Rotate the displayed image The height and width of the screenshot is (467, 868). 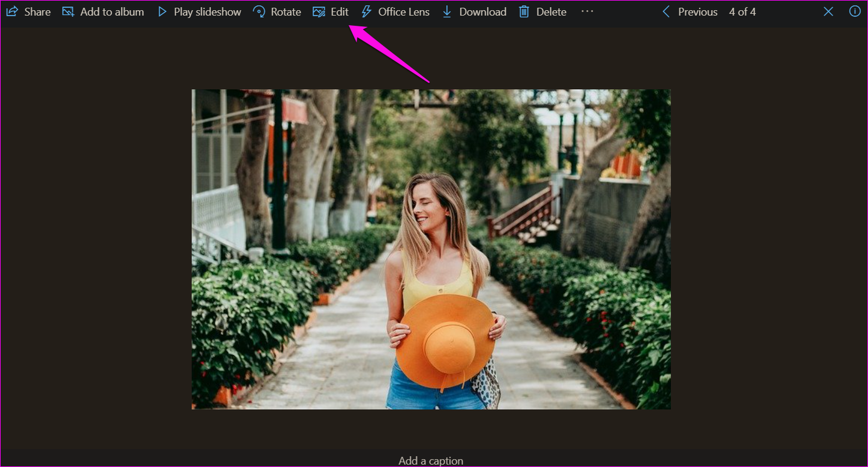277,12
